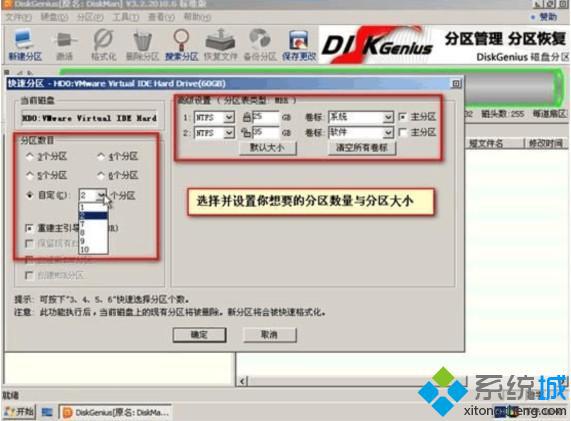Open custom partition count dropdown showing 2
Screen dimensions: 571x421
[101, 196]
